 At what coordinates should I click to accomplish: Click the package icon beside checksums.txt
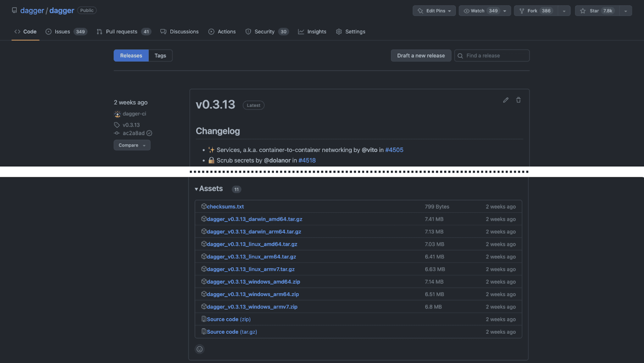(204, 206)
